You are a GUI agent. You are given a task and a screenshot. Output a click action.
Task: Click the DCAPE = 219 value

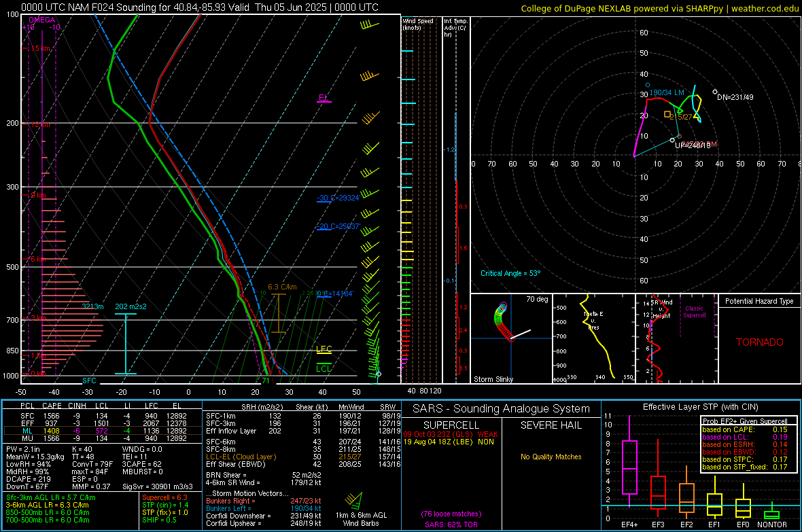point(28,479)
